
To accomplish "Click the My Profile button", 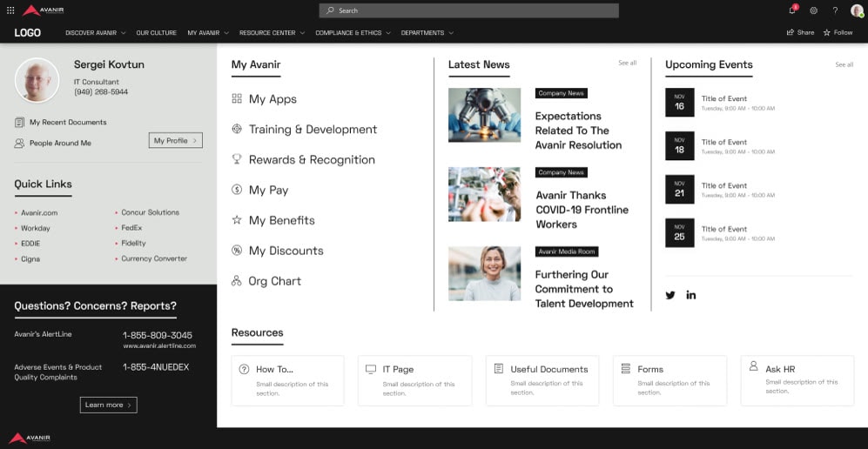I will click(x=176, y=140).
